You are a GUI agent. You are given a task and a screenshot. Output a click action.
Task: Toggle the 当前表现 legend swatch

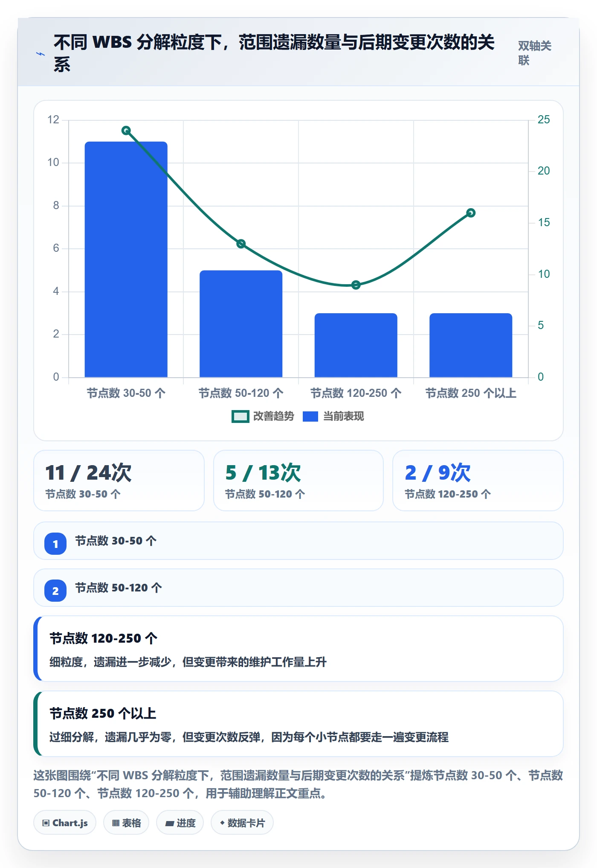click(x=310, y=417)
